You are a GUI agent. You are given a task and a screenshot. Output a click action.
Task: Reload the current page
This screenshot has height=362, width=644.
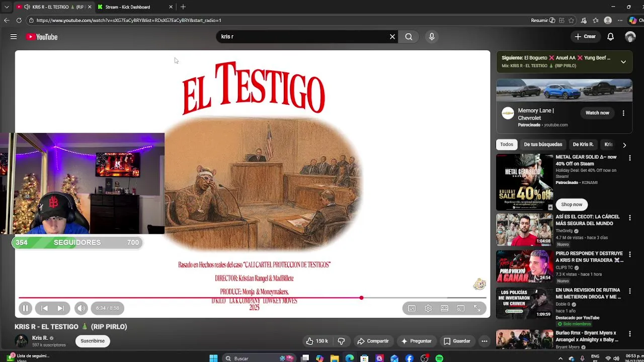[x=19, y=20]
